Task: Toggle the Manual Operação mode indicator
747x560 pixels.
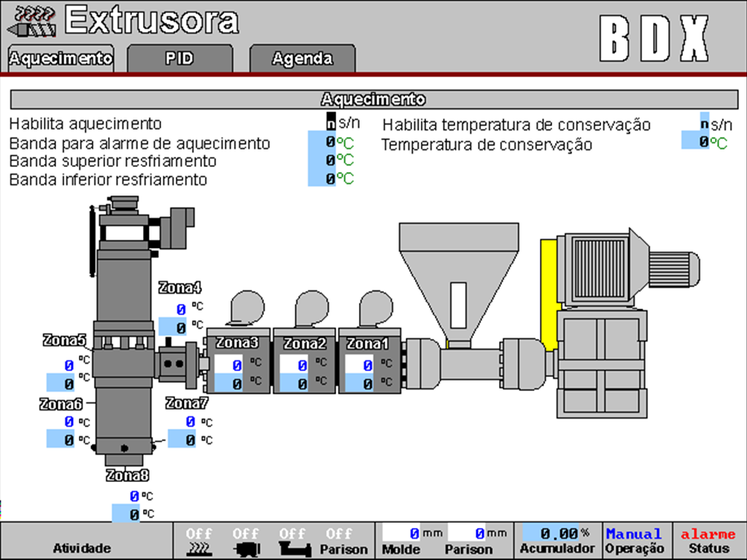Action: click(634, 541)
